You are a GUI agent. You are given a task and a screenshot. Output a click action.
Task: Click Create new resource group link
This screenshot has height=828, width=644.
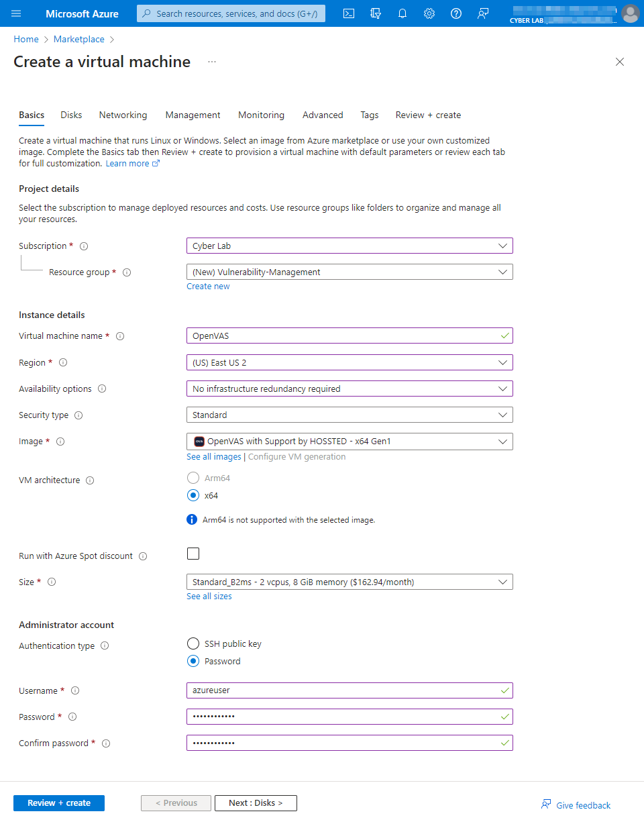(208, 287)
